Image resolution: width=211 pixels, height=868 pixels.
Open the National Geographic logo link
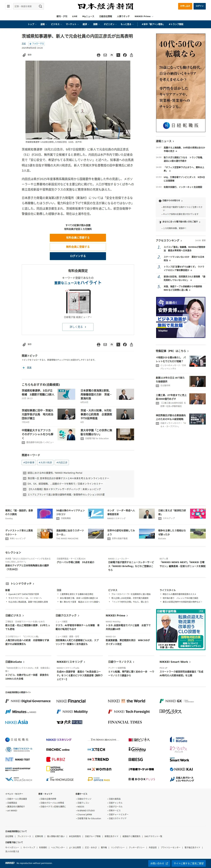(x=55, y=769)
